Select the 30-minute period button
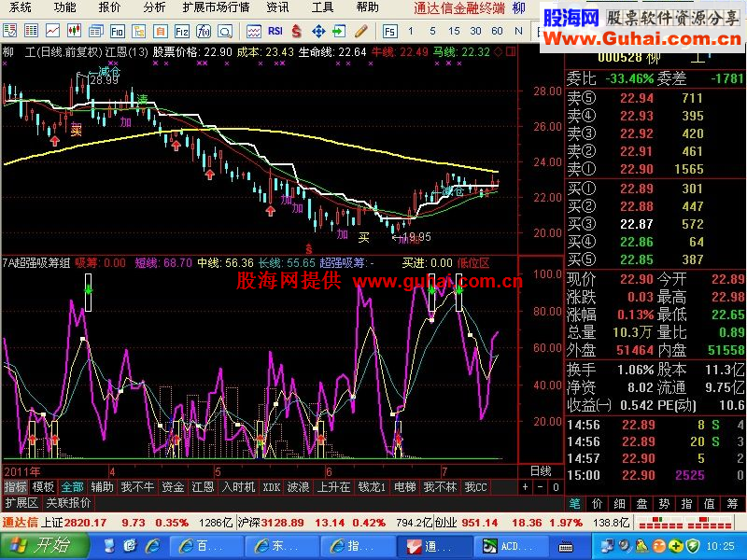The width and height of the screenshot is (747, 560). (x=475, y=31)
